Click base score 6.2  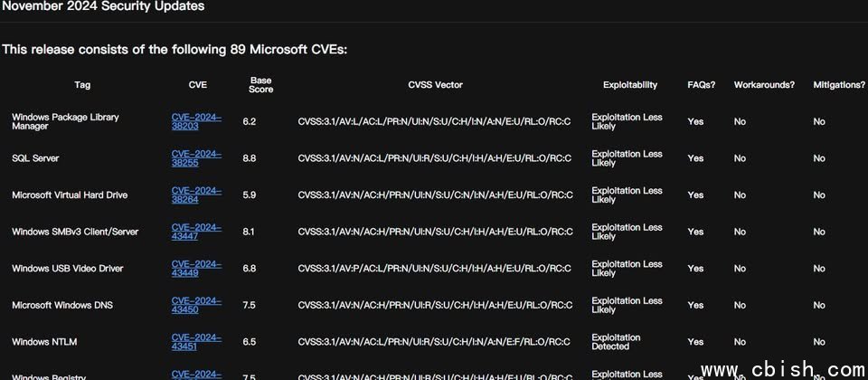click(250, 121)
